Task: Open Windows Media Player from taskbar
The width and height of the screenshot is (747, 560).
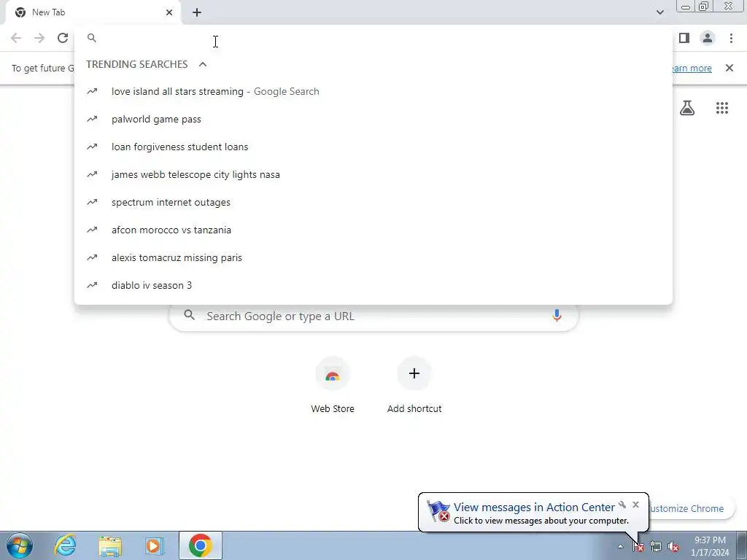Action: coord(154,545)
